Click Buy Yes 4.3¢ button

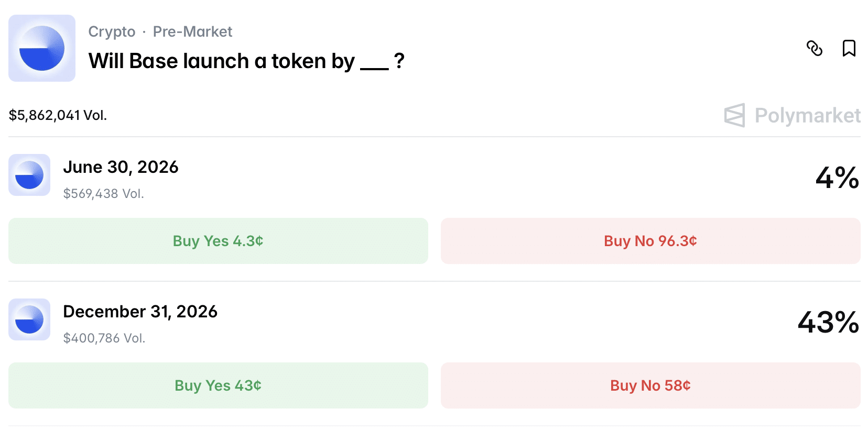click(x=218, y=241)
